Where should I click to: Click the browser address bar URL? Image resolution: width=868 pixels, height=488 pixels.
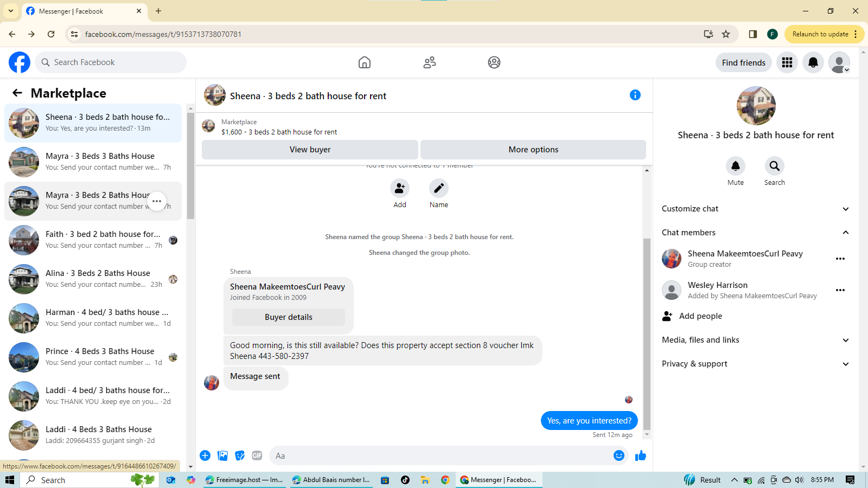click(163, 34)
